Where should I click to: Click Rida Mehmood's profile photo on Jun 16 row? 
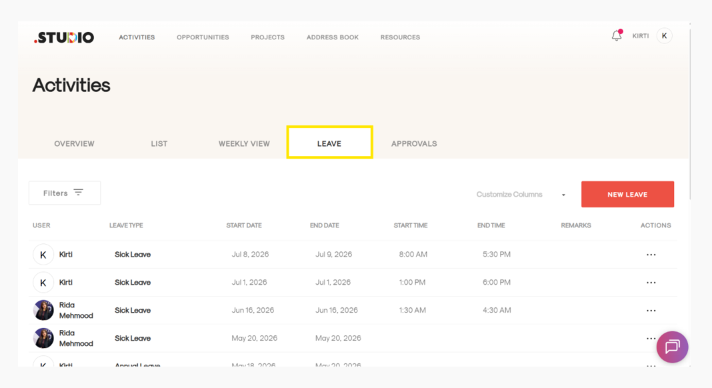coord(44,310)
